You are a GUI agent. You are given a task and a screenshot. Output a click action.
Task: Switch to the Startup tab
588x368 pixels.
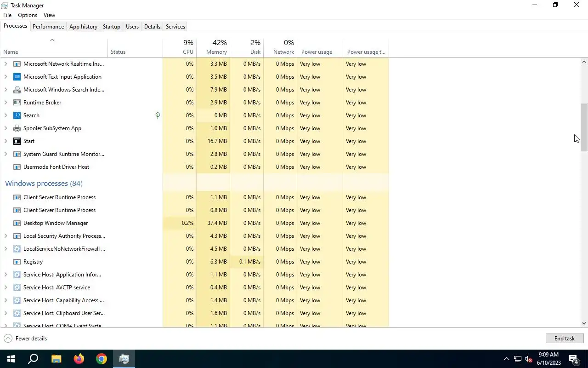(112, 27)
